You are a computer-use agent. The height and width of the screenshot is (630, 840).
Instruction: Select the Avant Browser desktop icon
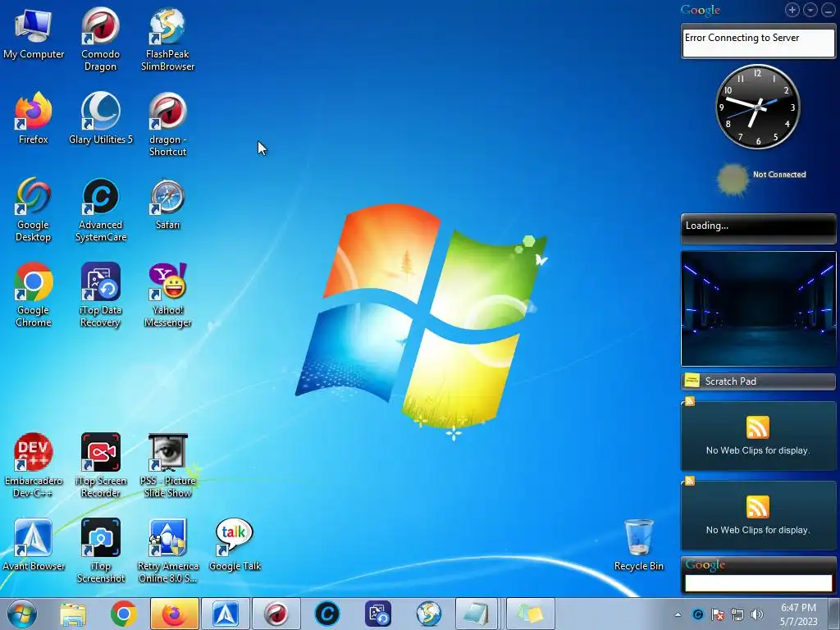(33, 545)
